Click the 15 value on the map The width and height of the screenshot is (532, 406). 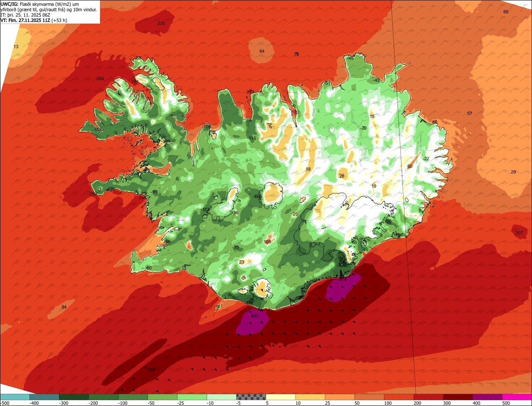click(x=372, y=116)
